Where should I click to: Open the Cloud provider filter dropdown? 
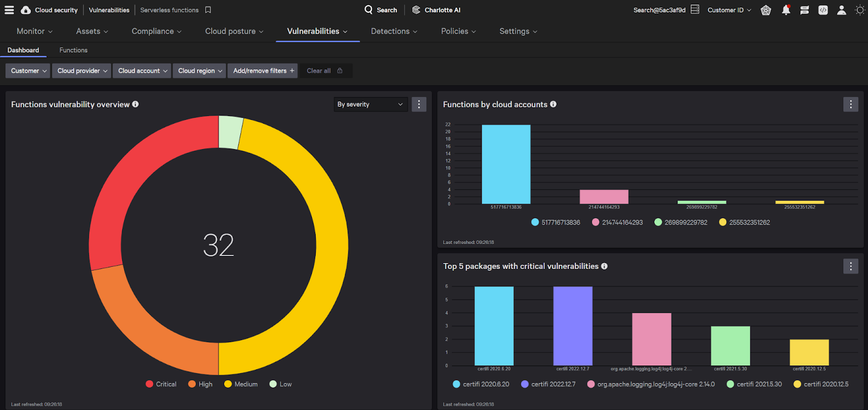coord(82,71)
